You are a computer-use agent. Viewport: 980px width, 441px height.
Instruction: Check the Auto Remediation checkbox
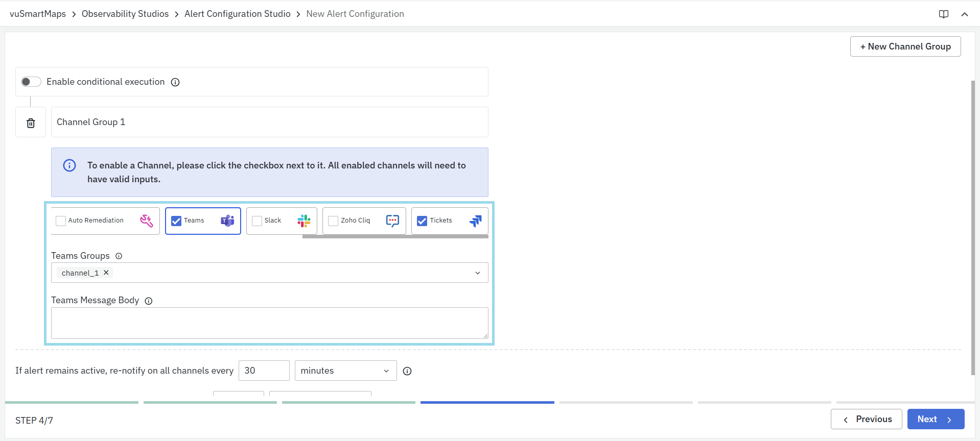(61, 221)
